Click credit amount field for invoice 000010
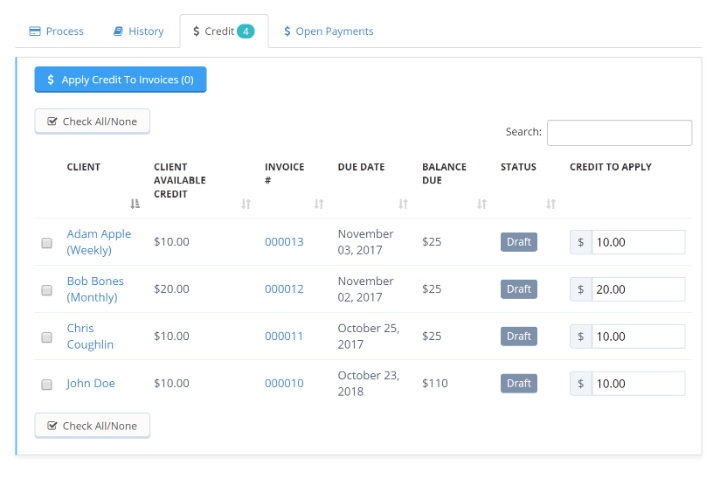The width and height of the screenshot is (720, 479). (x=638, y=383)
